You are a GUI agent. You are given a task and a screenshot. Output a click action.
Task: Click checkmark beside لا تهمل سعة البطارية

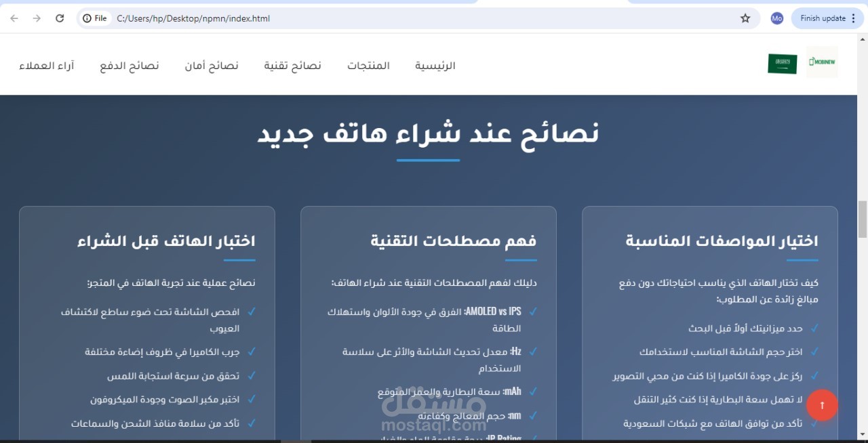tap(814, 399)
